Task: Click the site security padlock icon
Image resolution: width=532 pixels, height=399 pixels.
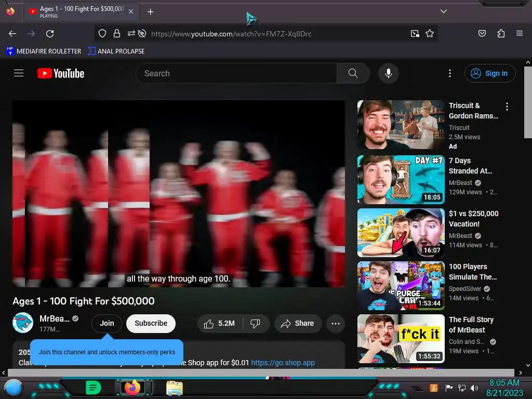Action: tap(117, 33)
